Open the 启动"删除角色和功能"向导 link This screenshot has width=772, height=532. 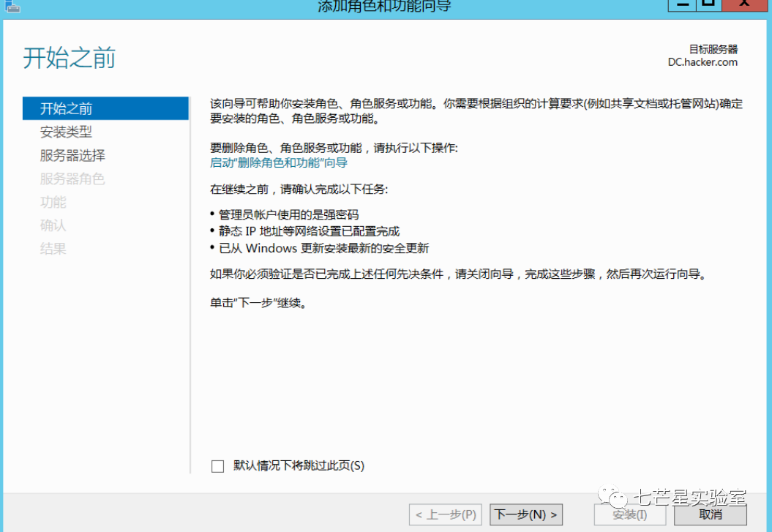tap(279, 163)
